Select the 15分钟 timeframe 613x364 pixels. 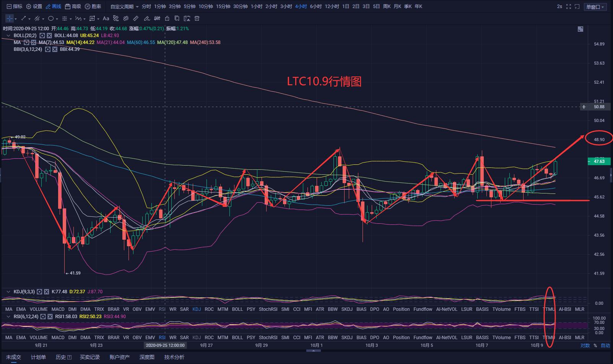click(x=223, y=6)
